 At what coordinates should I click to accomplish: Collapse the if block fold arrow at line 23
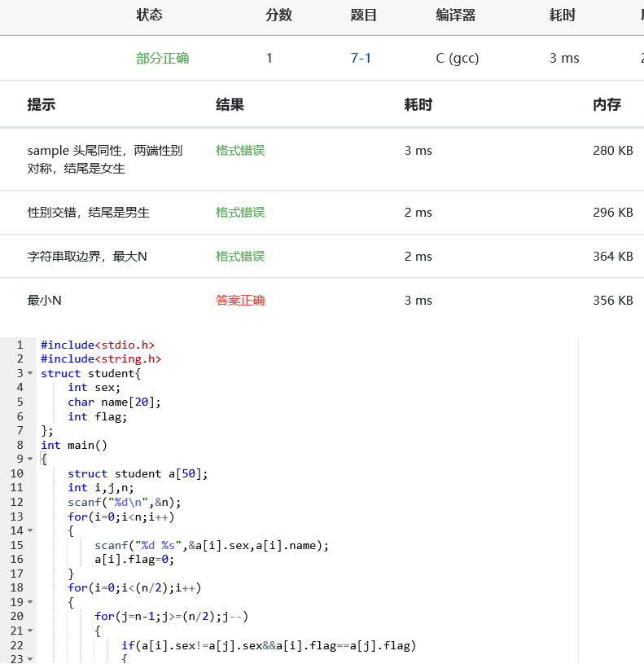30,659
